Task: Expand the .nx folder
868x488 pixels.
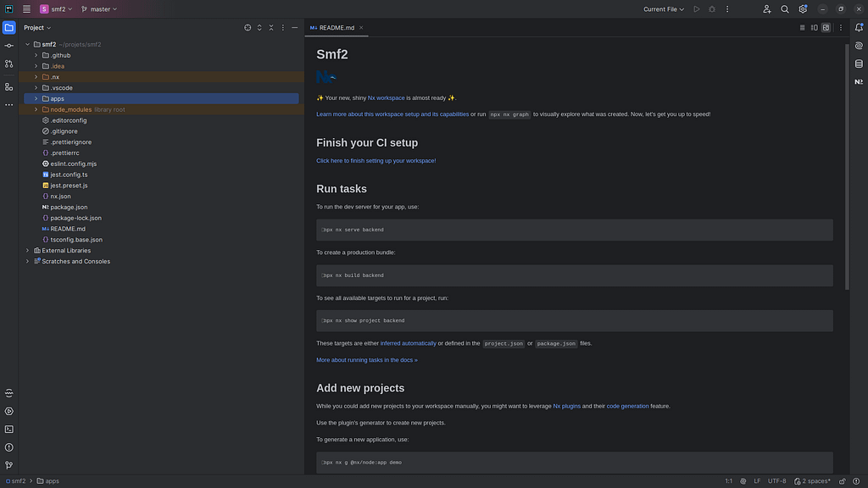Action: 36,77
